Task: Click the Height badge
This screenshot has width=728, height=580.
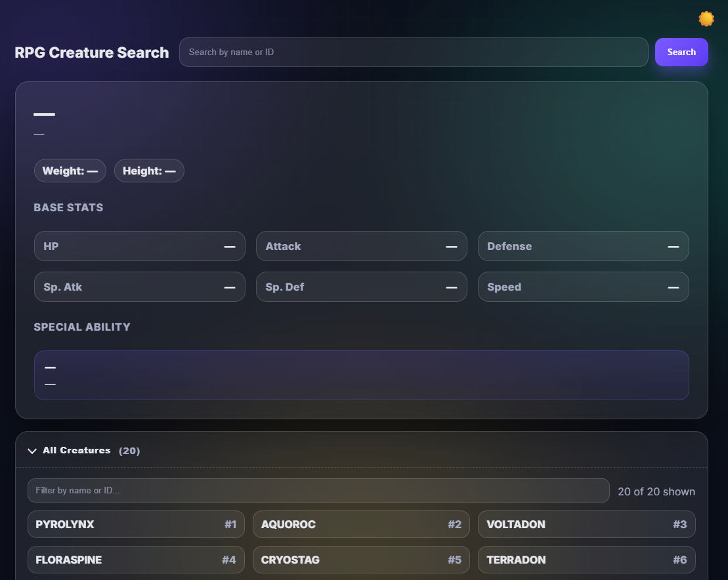Action: click(149, 171)
